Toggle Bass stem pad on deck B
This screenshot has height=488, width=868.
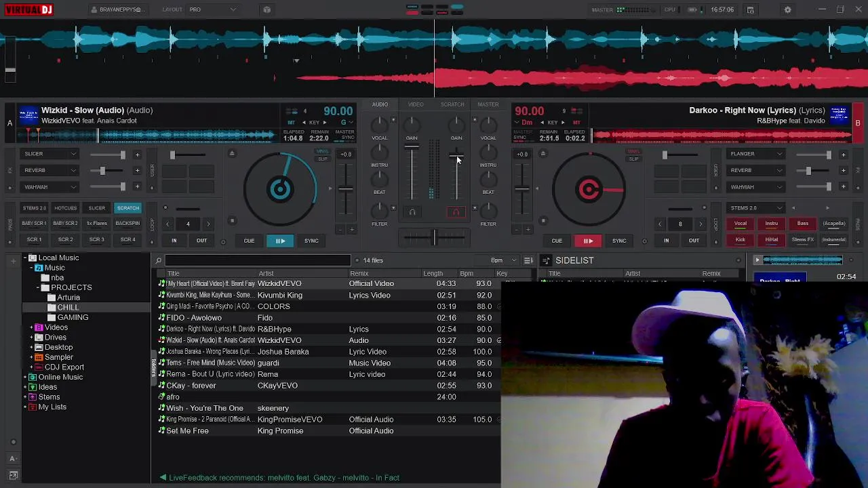(x=803, y=224)
